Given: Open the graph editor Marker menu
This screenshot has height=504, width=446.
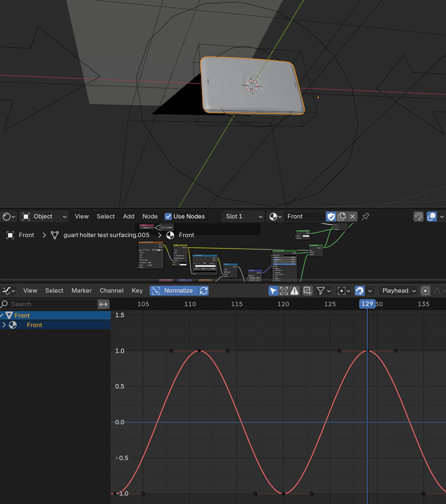Looking at the screenshot, I should 81,291.
